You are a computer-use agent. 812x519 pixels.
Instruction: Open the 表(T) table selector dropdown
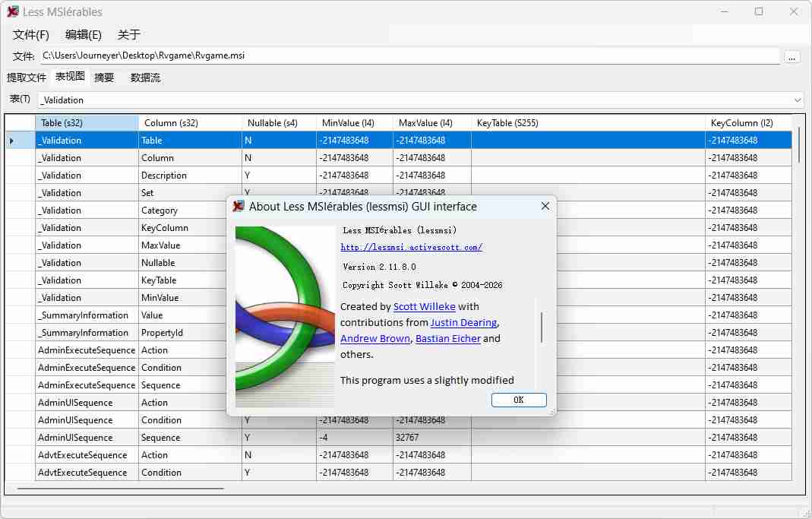coord(798,100)
